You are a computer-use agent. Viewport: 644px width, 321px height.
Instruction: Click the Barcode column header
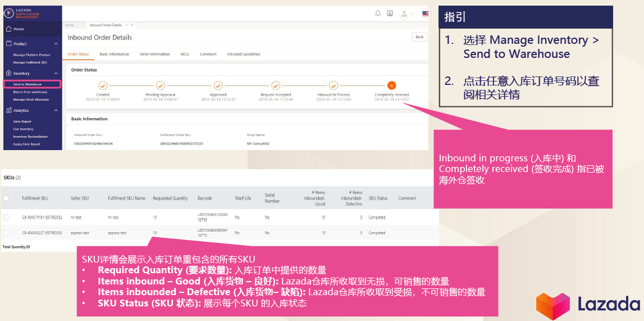pos(204,198)
